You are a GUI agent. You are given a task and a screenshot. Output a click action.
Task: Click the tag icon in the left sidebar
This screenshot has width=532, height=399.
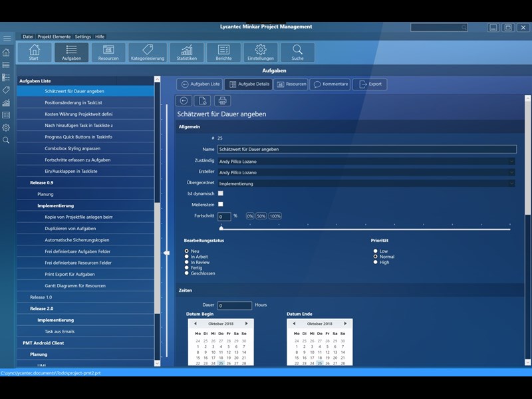click(6, 90)
